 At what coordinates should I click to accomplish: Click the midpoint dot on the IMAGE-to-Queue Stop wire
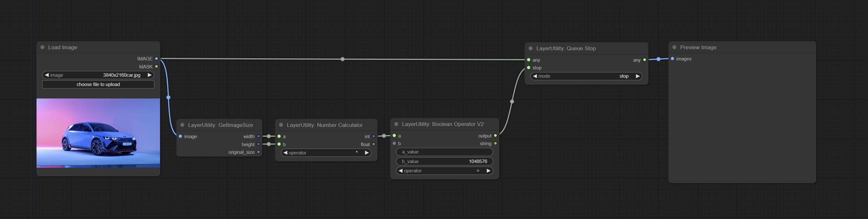click(343, 59)
